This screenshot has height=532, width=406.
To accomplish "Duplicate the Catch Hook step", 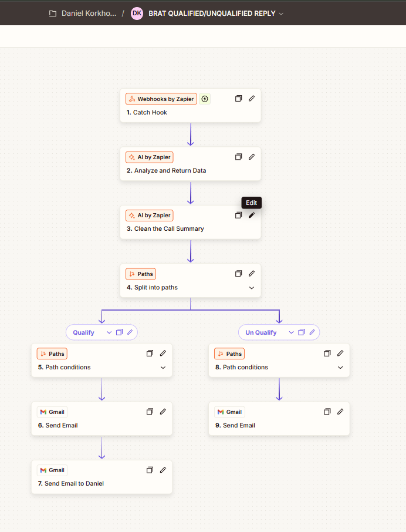I will pyautogui.click(x=239, y=99).
